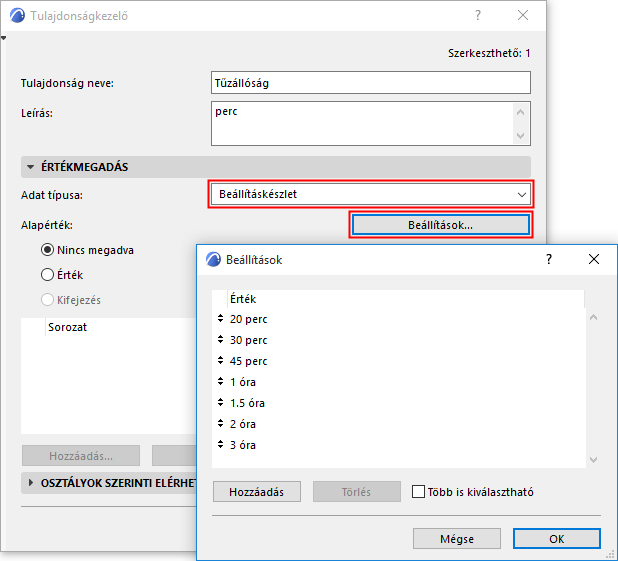Click the Leírás scroll up arrow
Screen dimensions: 618x561
click(x=520, y=112)
